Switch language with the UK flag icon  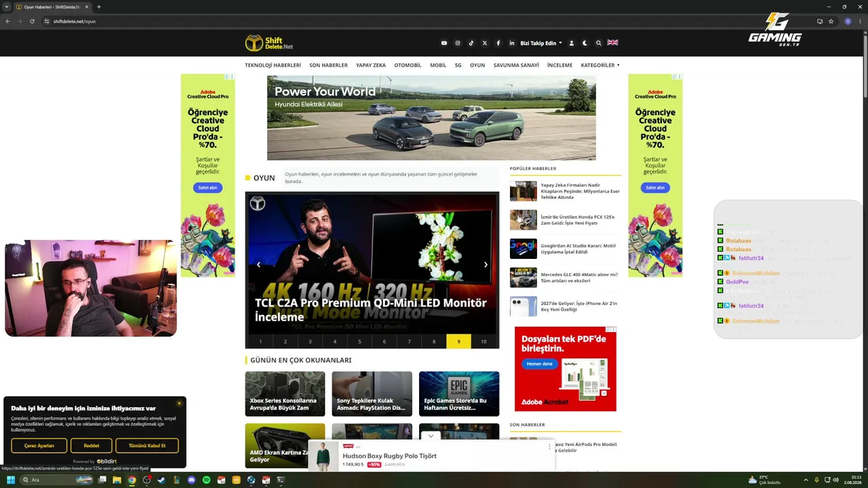tap(612, 43)
